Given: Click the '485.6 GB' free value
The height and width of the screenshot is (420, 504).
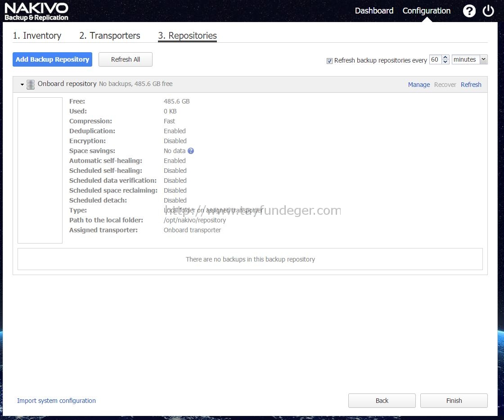Looking at the screenshot, I should [x=176, y=101].
